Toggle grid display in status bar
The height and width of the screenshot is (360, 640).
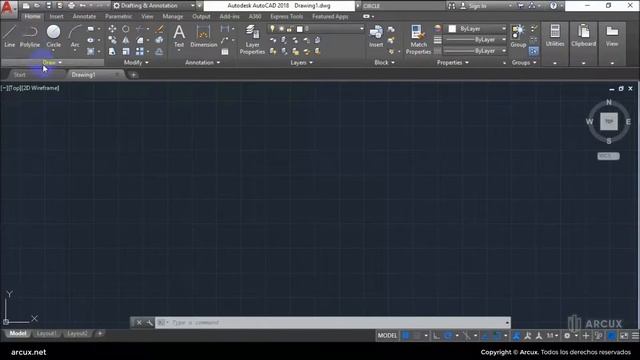click(x=406, y=336)
